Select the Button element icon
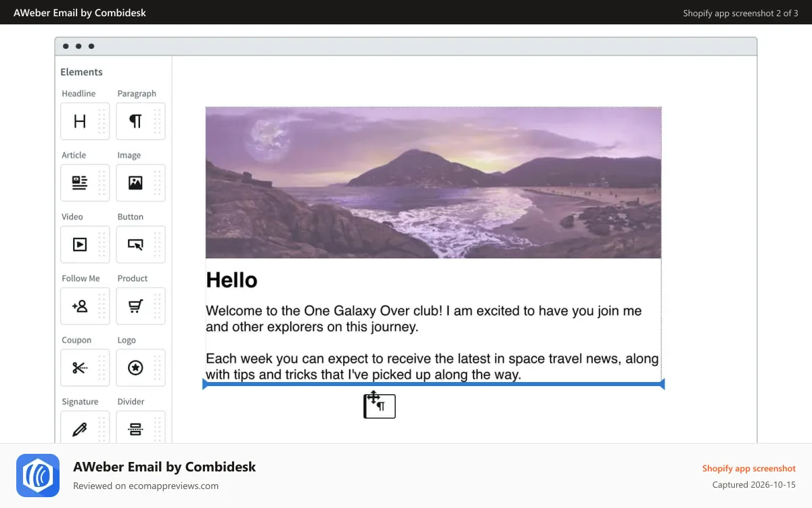Screen dimensions: 812x508 point(135,245)
